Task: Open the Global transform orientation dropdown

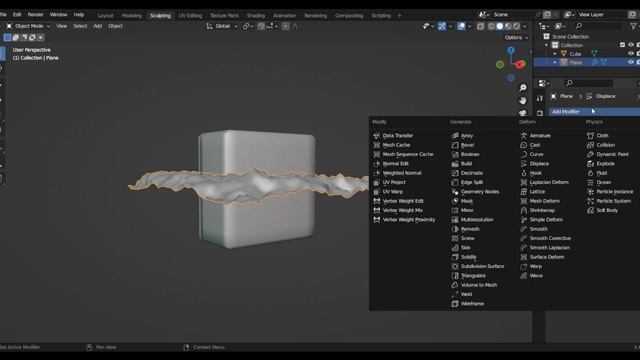Action: click(222, 26)
